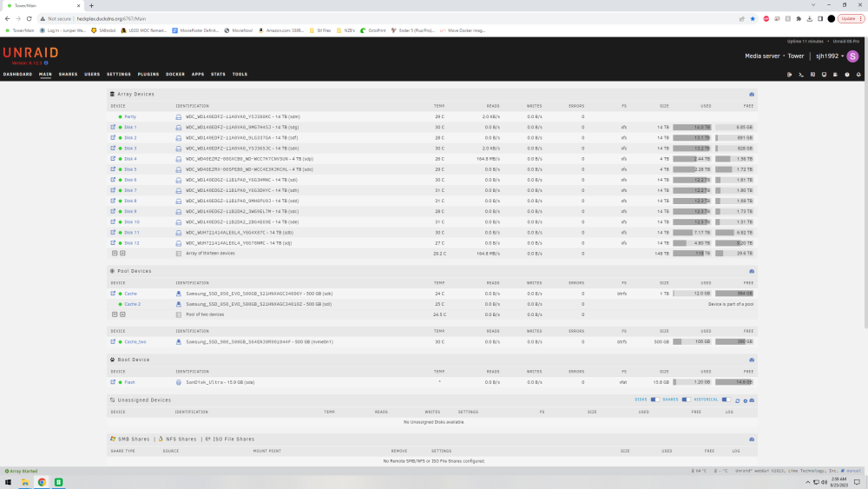Open the Cache_two pool device link

point(135,341)
